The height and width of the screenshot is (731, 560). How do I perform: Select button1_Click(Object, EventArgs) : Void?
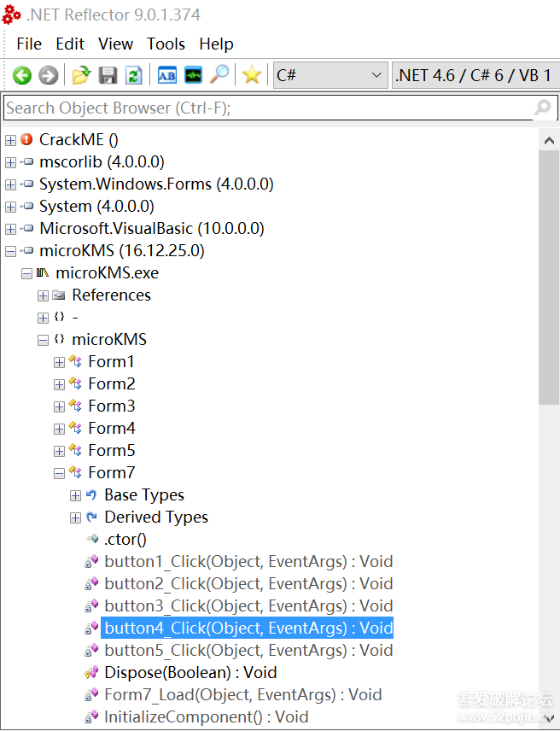[x=248, y=561]
